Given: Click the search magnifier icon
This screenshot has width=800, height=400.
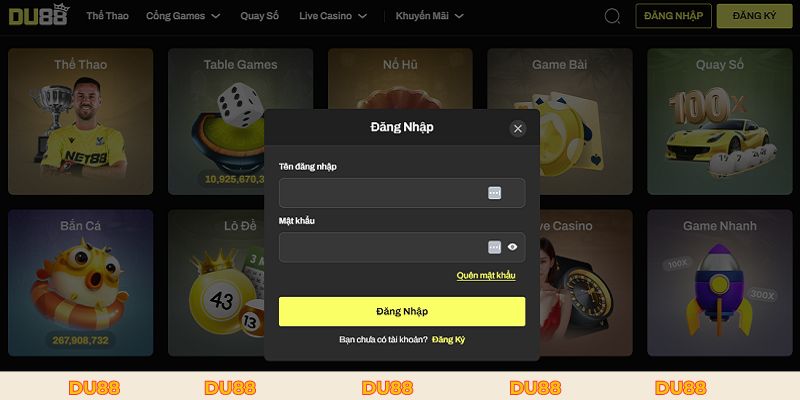Looking at the screenshot, I should click(x=612, y=16).
